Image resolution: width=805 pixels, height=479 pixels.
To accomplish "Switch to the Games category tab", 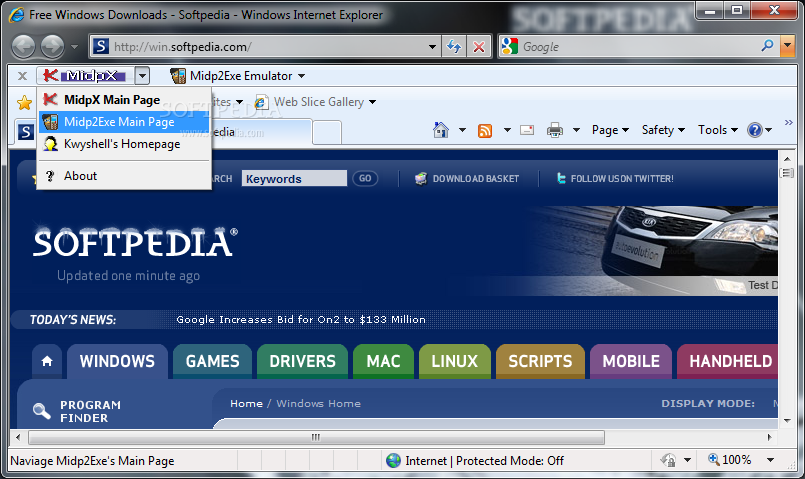I will point(213,361).
